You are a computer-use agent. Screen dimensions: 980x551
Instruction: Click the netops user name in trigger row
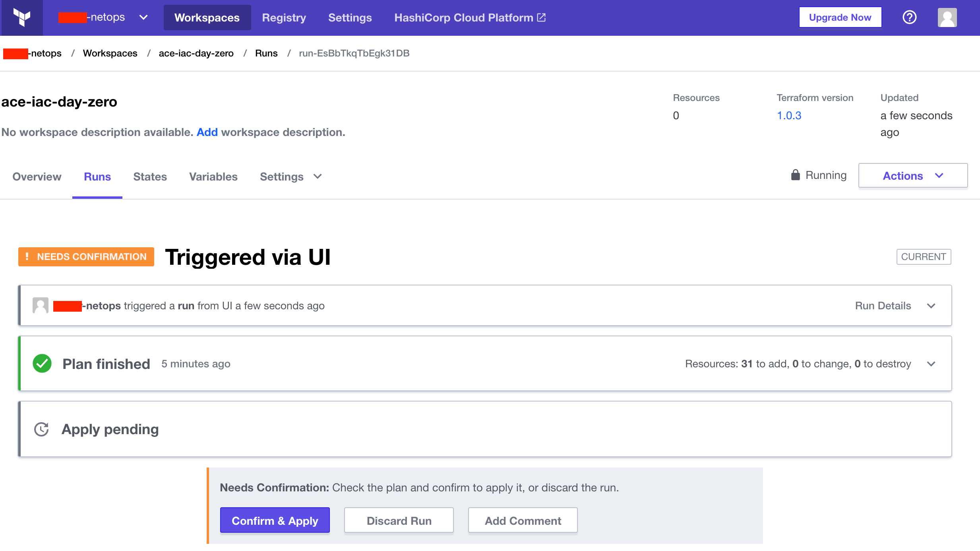point(87,306)
